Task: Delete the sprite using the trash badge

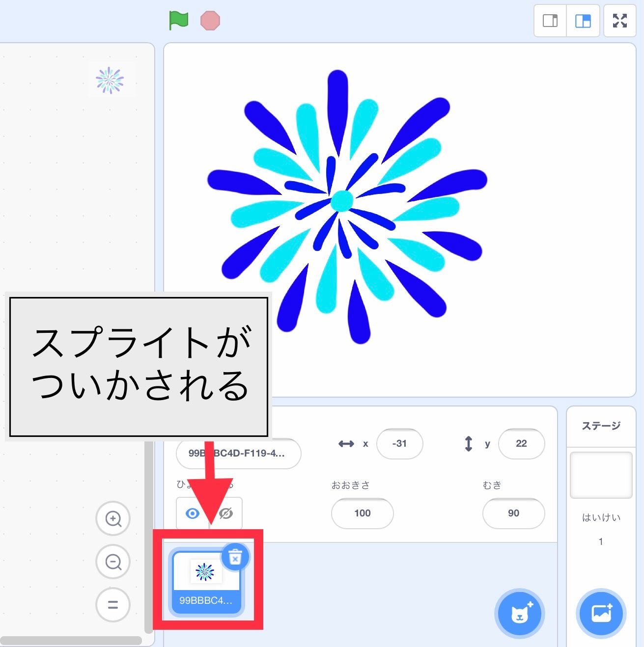Action: (x=235, y=558)
